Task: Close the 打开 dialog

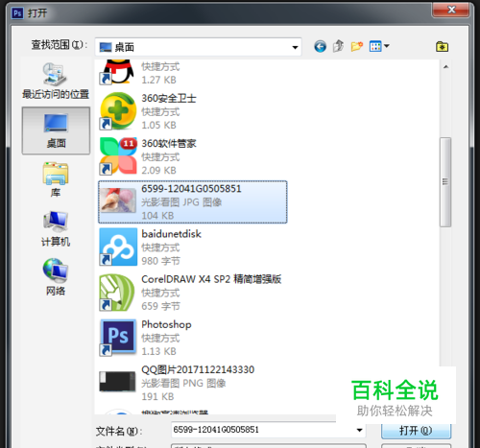Action: click(451, 10)
